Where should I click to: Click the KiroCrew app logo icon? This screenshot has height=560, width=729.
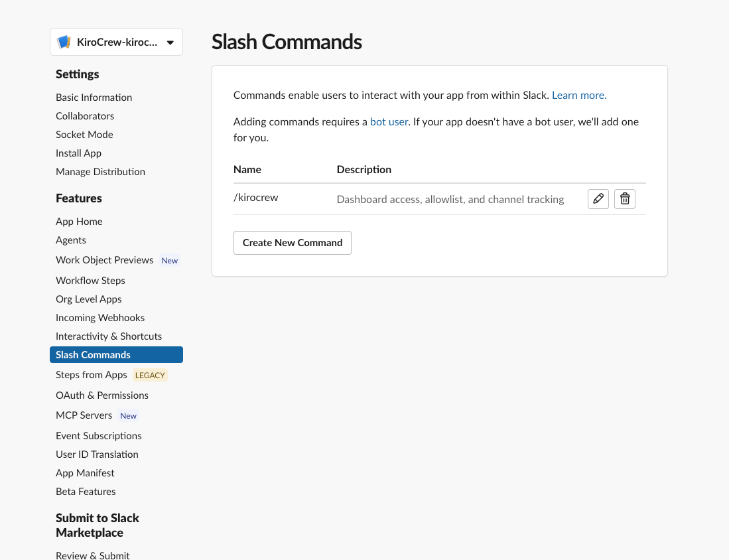(x=64, y=42)
